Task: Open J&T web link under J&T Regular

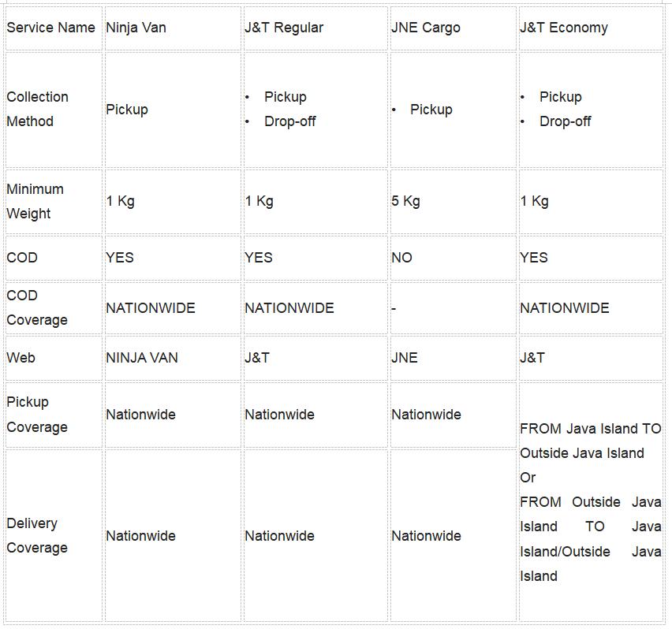Action: tap(257, 358)
